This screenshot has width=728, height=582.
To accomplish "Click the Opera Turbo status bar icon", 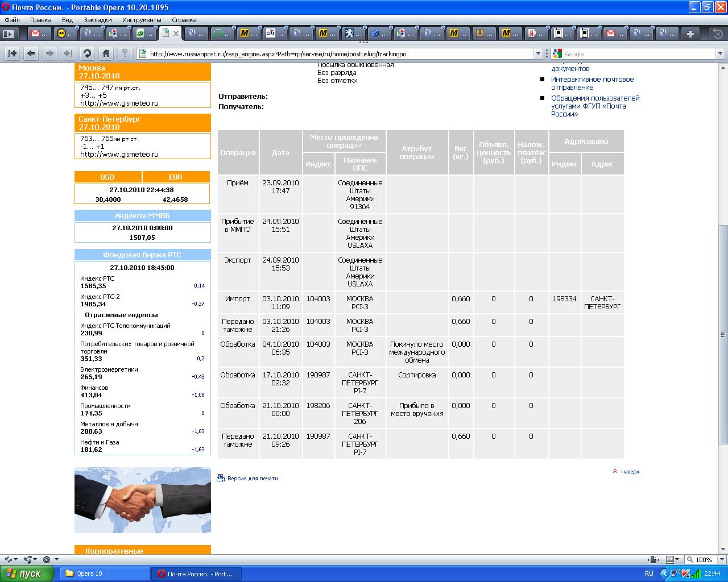I will (x=47, y=560).
